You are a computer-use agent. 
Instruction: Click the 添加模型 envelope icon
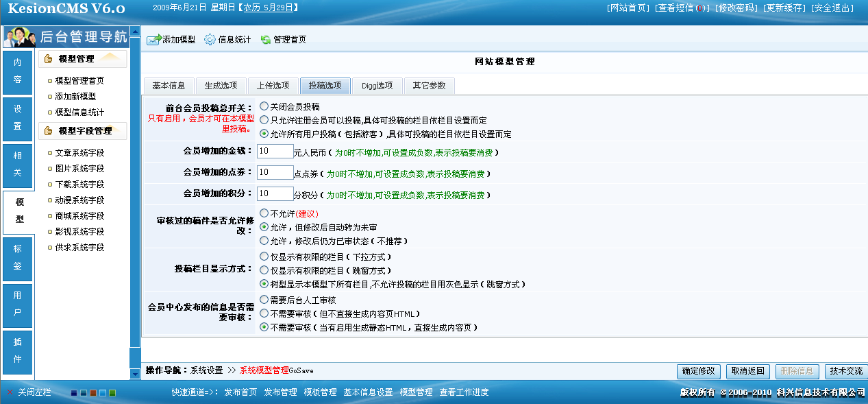tap(153, 40)
